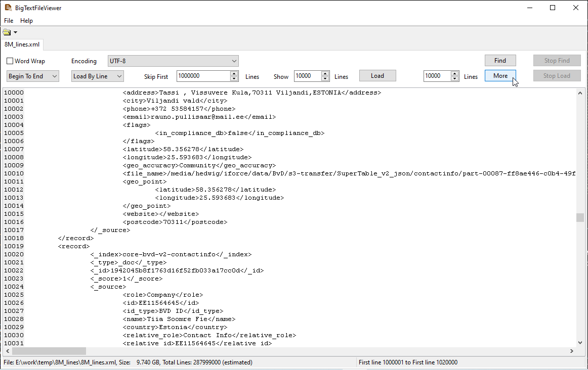Screen dimensions: 588x370
Task: Open the File menu
Action: click(9, 21)
